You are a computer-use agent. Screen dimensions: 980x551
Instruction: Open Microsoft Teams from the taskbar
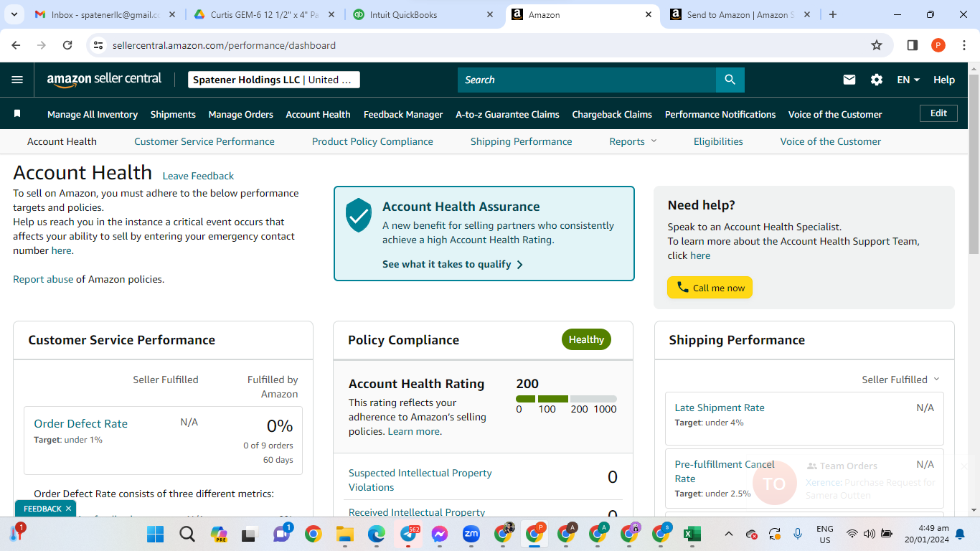click(282, 534)
